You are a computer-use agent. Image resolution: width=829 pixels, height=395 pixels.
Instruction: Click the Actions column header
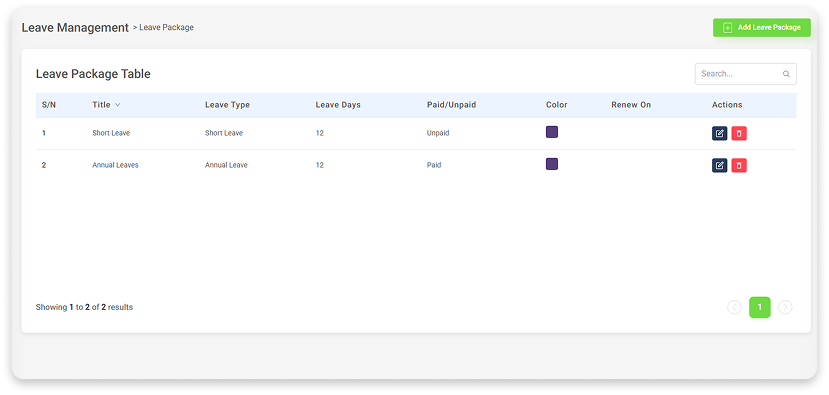pos(727,105)
